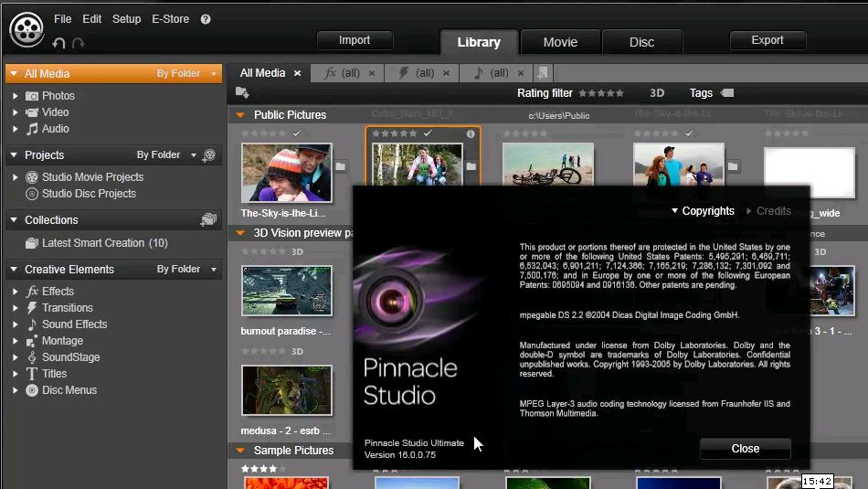
Task: Expand the Credits section in About dialog
Action: 768,211
